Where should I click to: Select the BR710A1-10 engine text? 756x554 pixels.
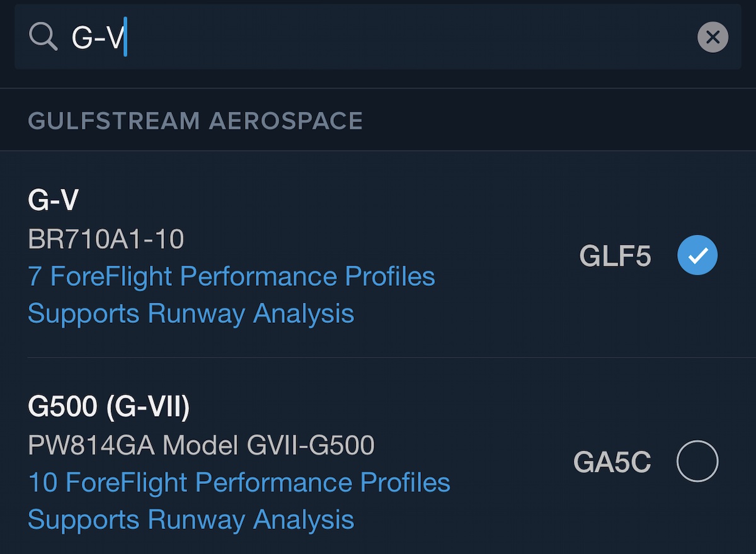106,239
